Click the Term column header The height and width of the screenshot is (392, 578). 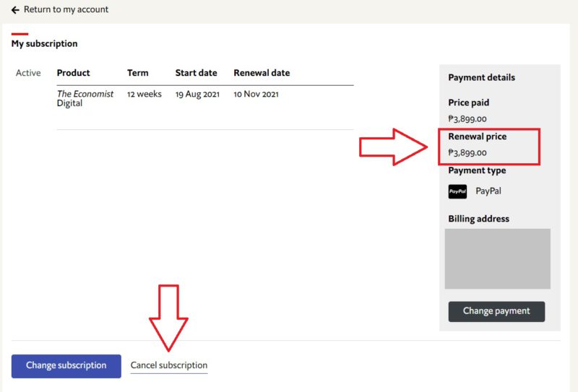coord(137,73)
